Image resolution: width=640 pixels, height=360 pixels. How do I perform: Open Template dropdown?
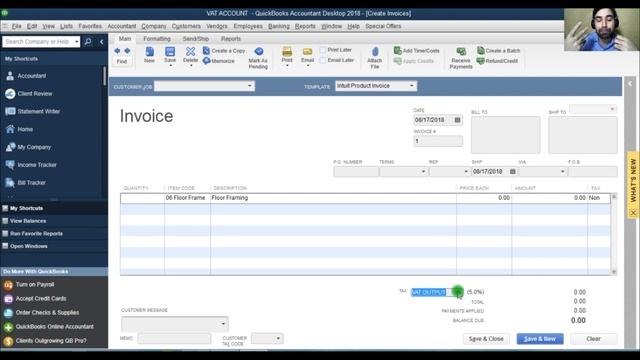tap(412, 86)
